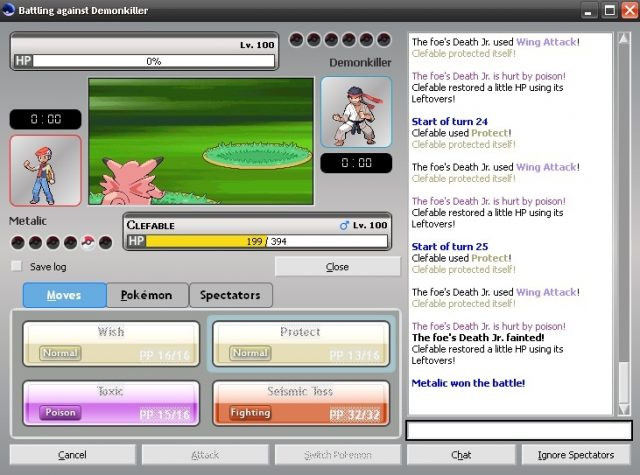Choose the Toxic poison move
Screen dimensions: 640x475
click(x=111, y=403)
